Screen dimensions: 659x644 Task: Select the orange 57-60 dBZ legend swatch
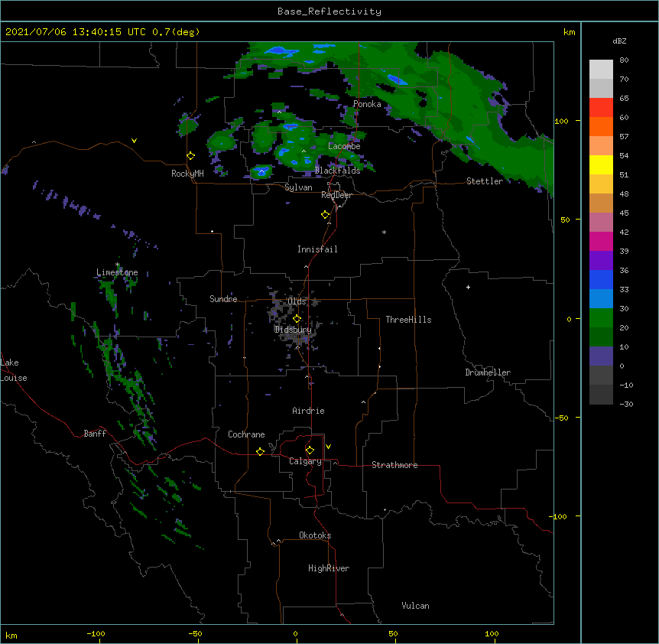[601, 126]
